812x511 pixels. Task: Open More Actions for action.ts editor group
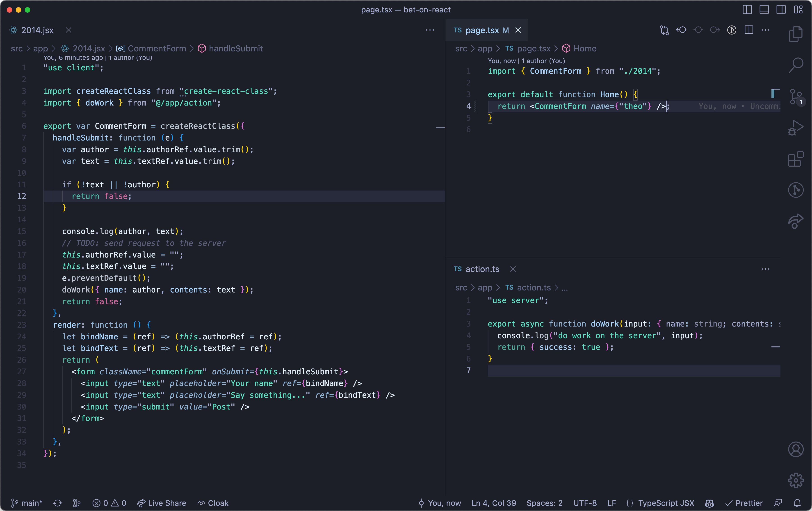click(766, 269)
